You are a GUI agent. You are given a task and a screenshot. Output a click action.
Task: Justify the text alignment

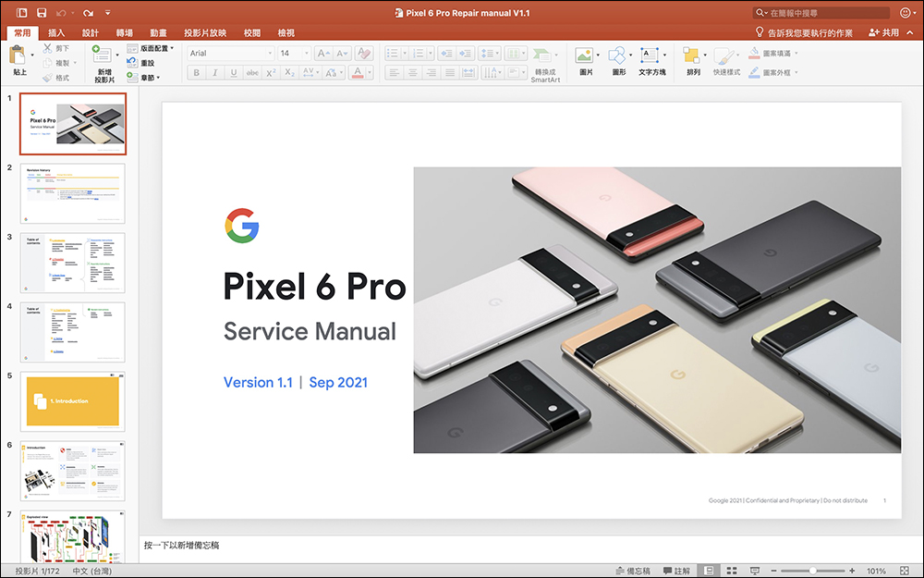450,72
